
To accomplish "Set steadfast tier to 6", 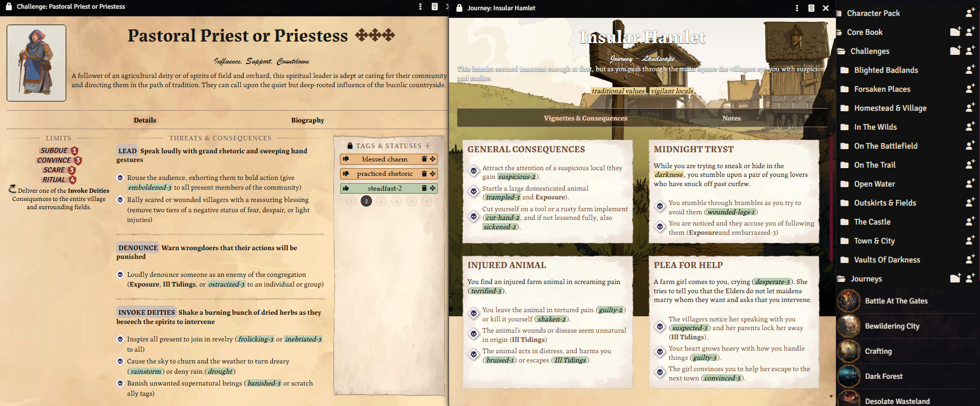I will pos(426,201).
